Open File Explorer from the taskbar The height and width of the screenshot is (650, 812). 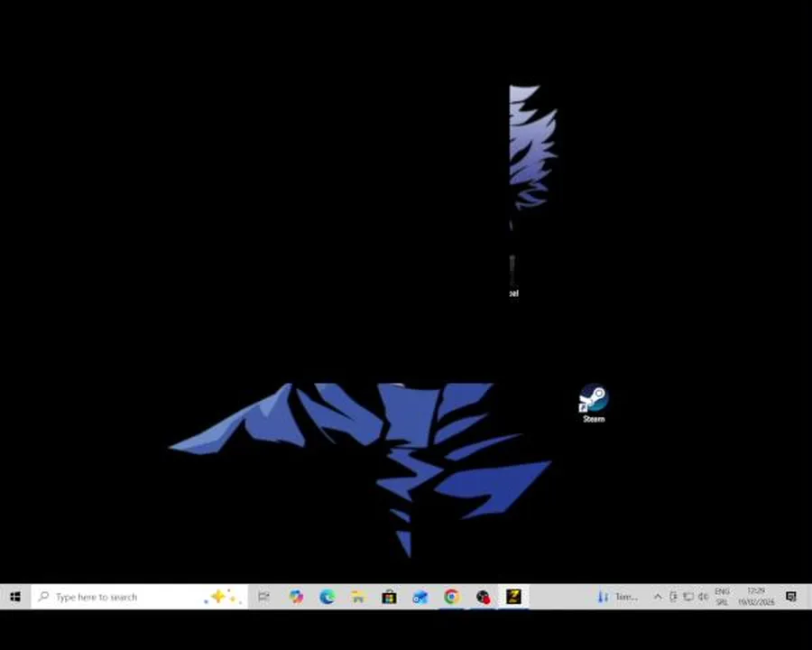(x=358, y=597)
